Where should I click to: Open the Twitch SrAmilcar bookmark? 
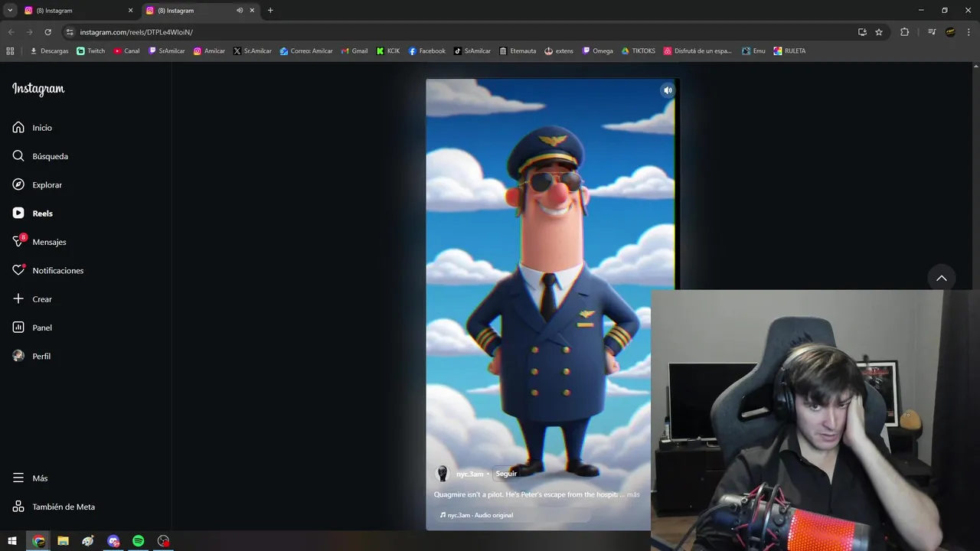coord(167,51)
